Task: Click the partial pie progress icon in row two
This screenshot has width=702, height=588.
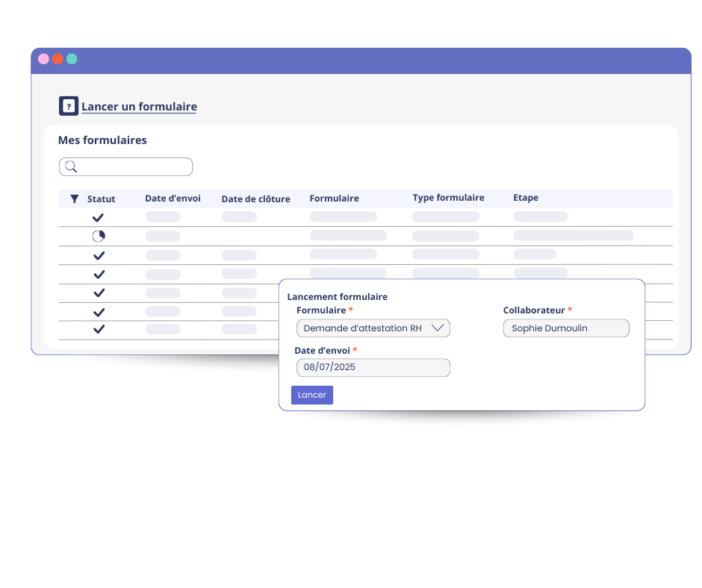Action: coord(98,236)
